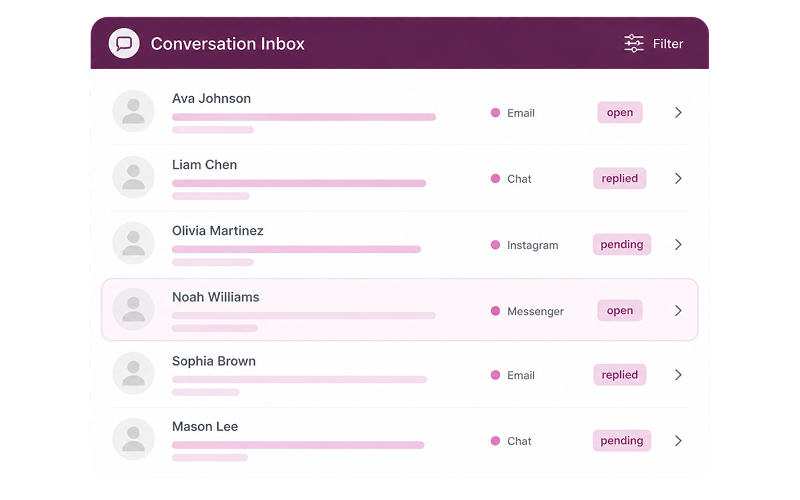Viewport: 800px width, 500px height.
Task: Click the Filter label
Action: (x=668, y=44)
